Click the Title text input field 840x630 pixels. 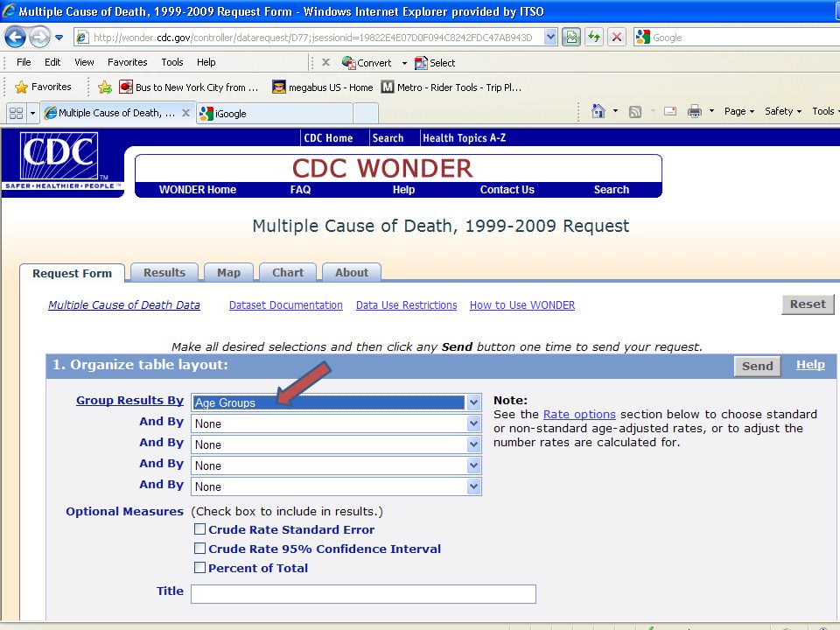pos(363,593)
